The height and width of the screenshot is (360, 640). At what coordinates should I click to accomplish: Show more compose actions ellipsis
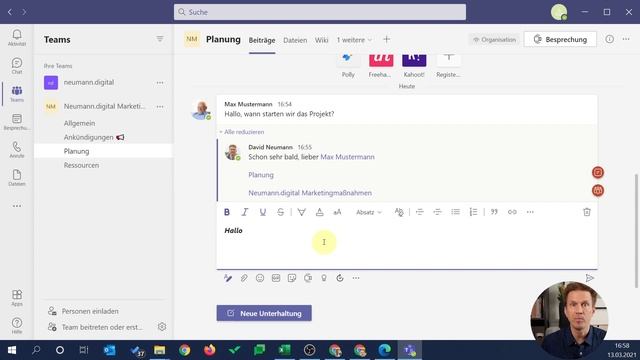356,278
